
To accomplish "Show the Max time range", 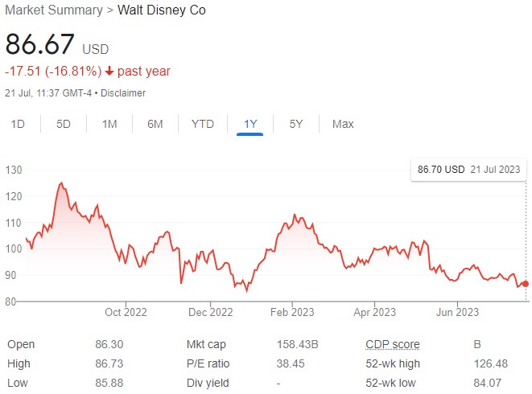I will (343, 124).
